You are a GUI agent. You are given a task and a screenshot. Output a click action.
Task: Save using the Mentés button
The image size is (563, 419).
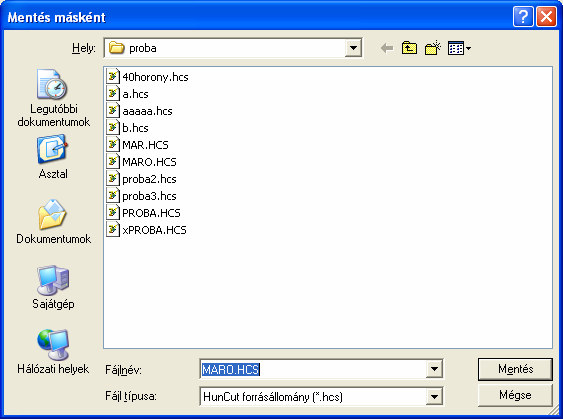(x=515, y=369)
